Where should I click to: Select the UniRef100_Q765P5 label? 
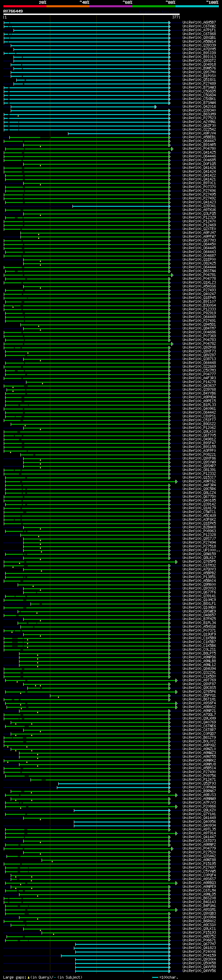[x=199, y=561]
